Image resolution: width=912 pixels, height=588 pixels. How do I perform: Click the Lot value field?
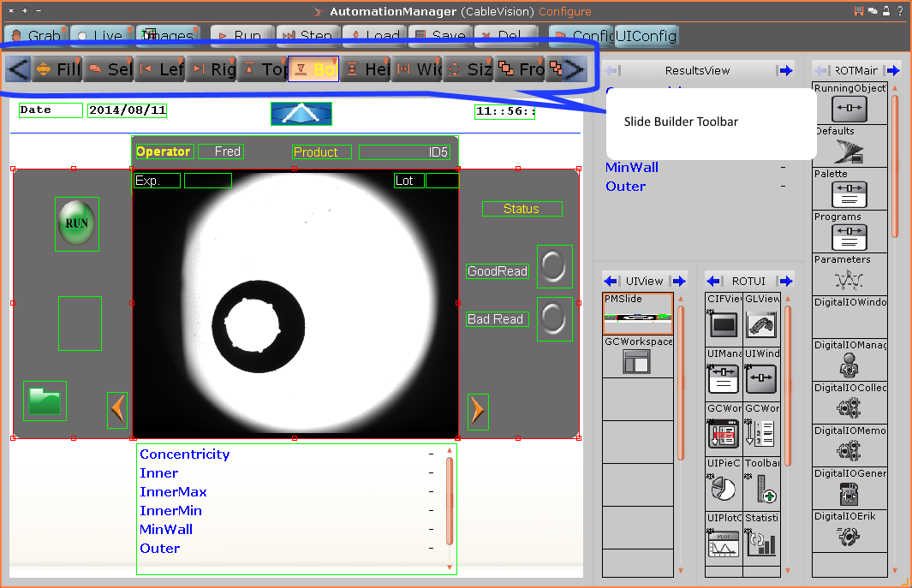[442, 181]
